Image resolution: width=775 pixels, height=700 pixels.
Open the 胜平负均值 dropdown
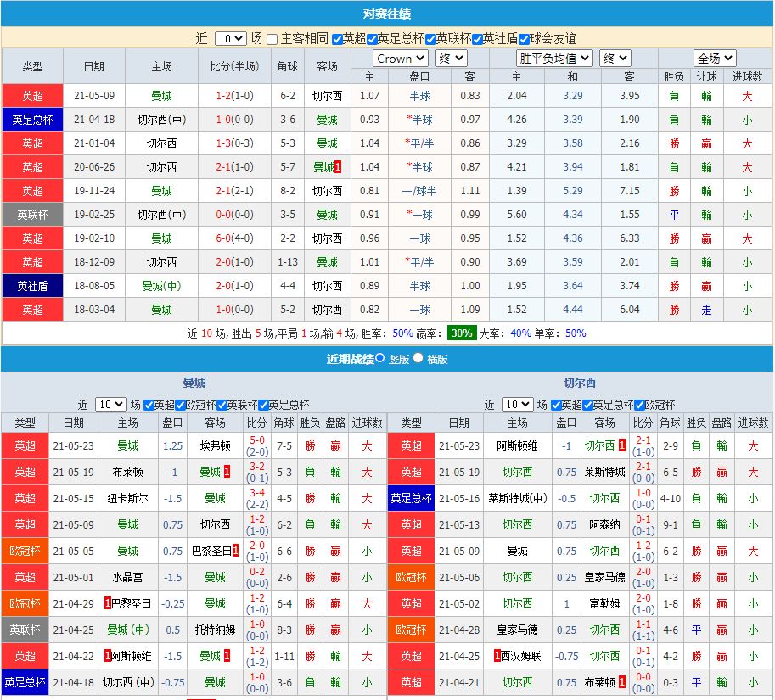554,59
